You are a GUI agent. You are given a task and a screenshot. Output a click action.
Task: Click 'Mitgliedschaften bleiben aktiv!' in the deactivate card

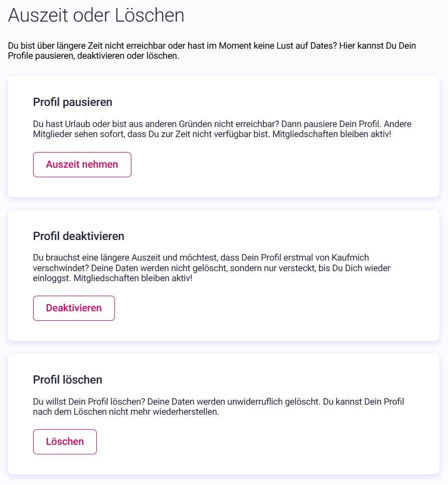[x=133, y=278]
